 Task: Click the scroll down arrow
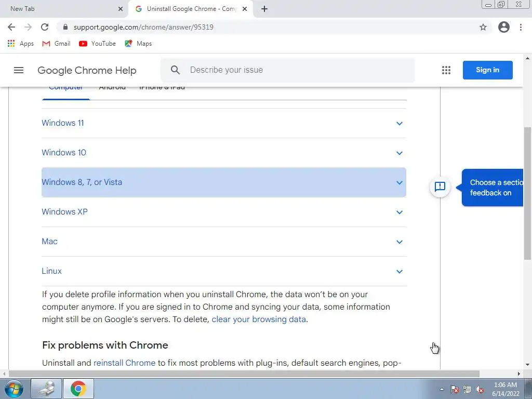tap(527, 365)
